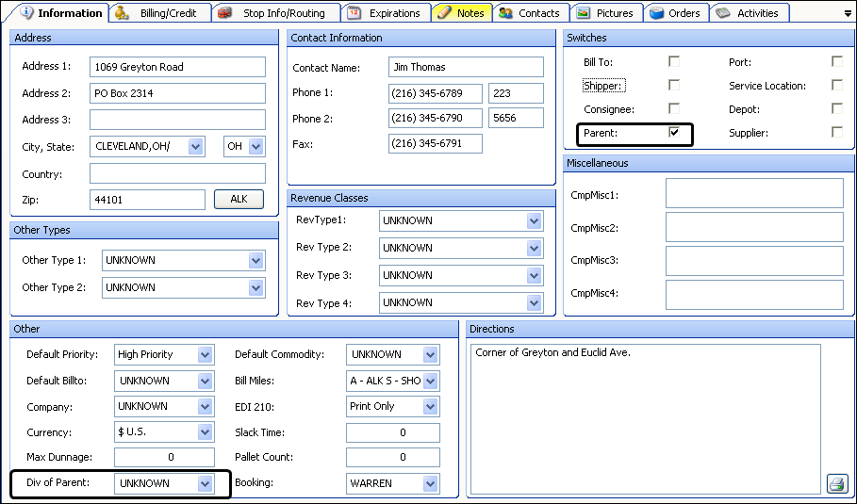This screenshot has width=857, height=504.
Task: Click the Expirations calendar icon
Action: (354, 13)
